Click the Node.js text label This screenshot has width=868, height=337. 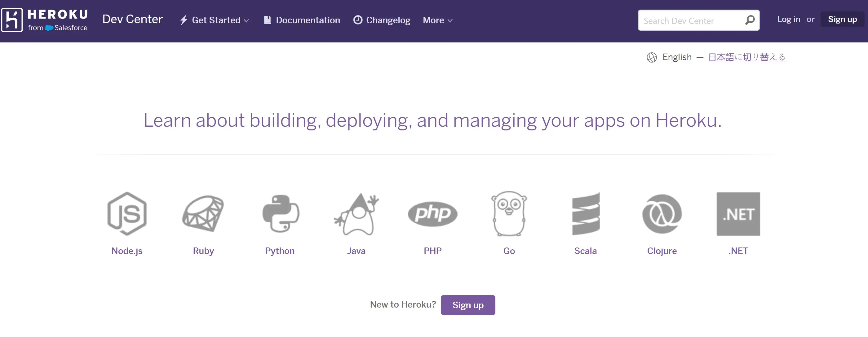point(127,251)
